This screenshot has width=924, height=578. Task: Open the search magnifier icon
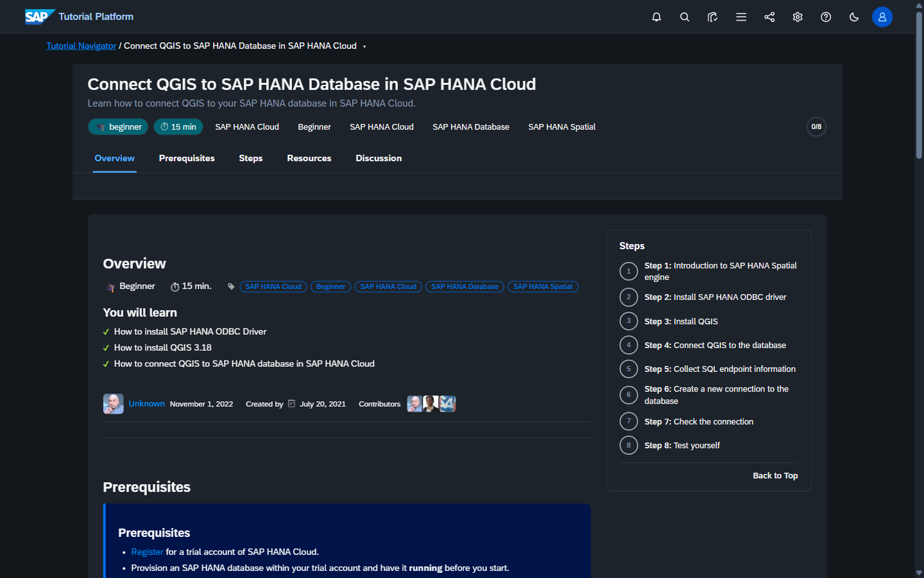pos(685,17)
